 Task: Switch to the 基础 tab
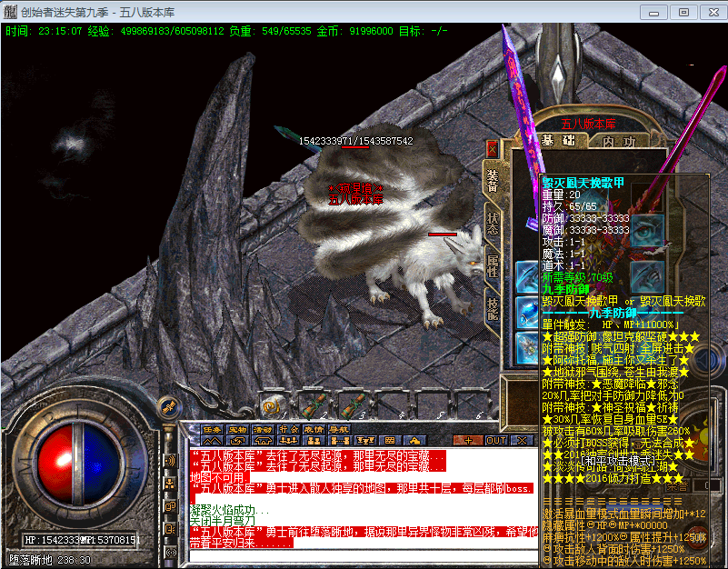558,141
